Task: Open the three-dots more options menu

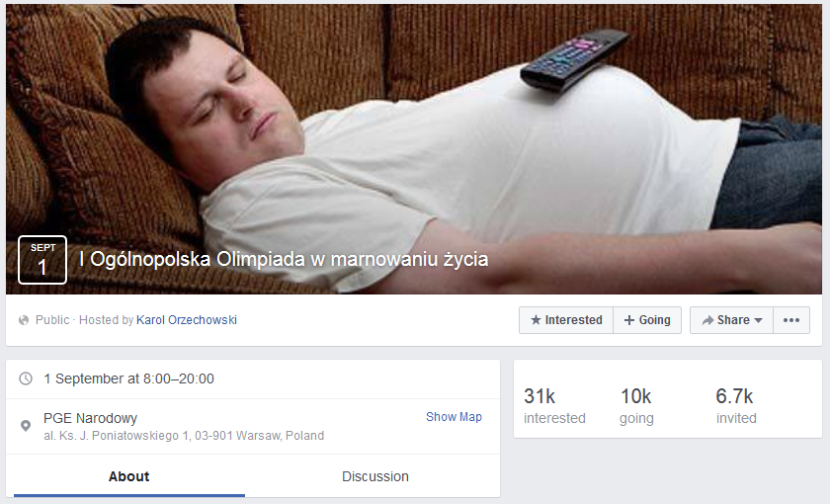Action: tap(791, 320)
